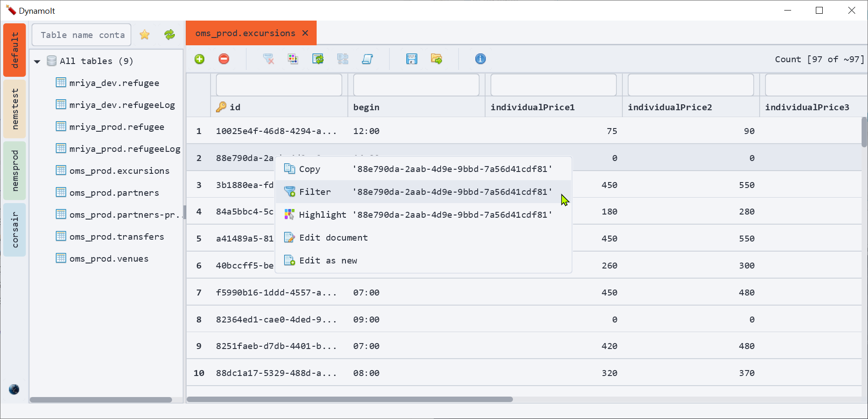Viewport: 868px width, 419px height.
Task: Choose Highlight from the context menu
Action: [423, 215]
